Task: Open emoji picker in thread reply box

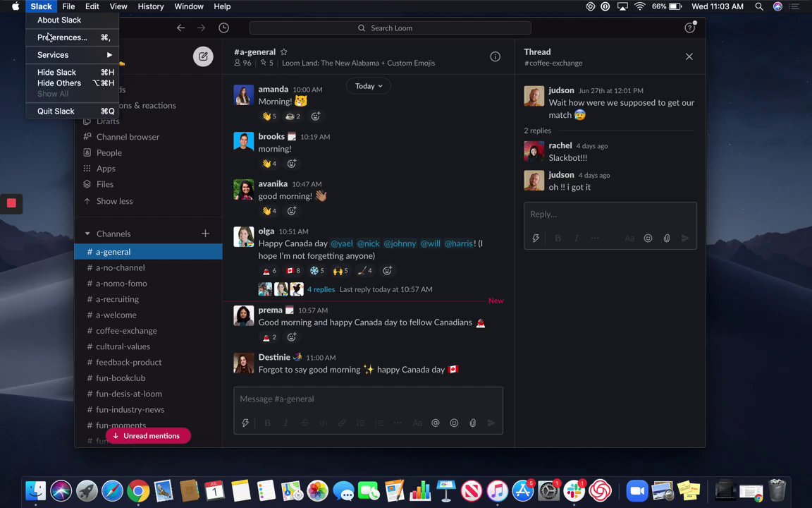Action: point(648,238)
